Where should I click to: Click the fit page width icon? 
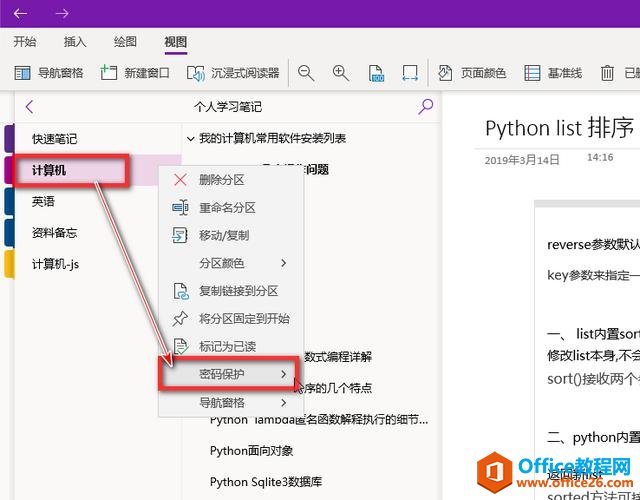pyautogui.click(x=409, y=73)
